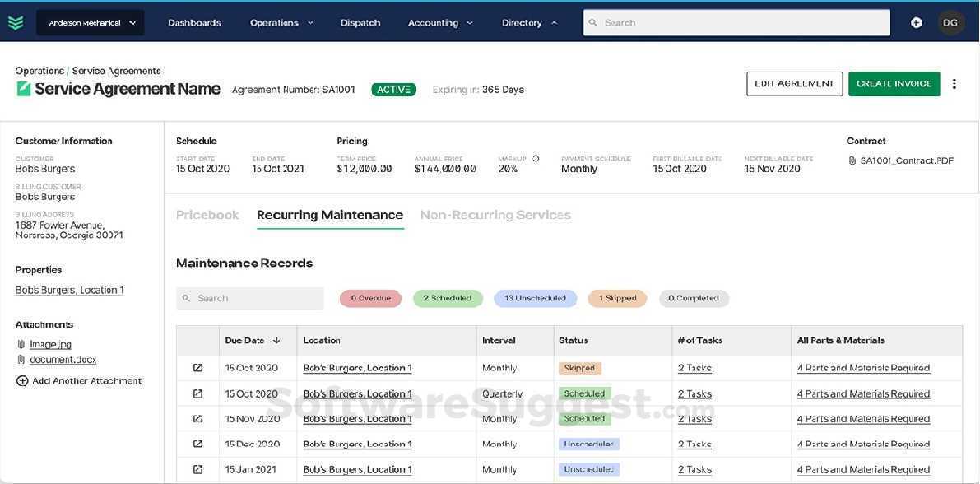Toggle the 13 Unscheduled filter chip
Image resolution: width=980 pixels, height=484 pixels.
[535, 298]
